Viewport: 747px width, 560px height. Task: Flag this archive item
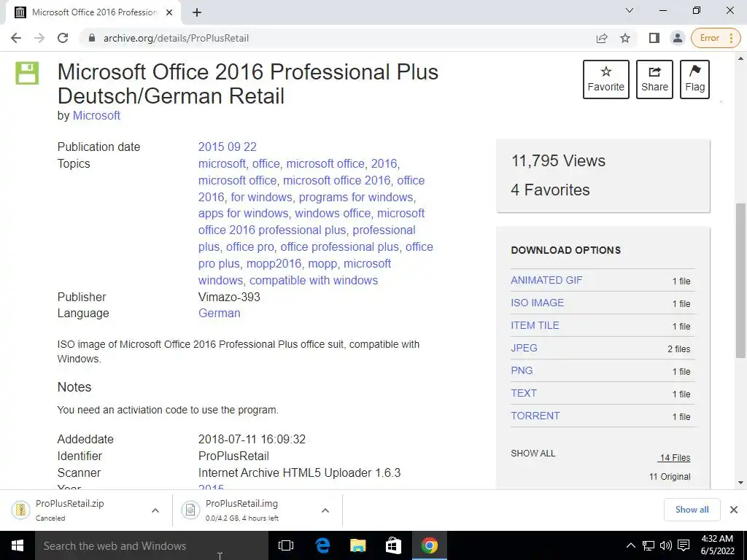click(694, 79)
